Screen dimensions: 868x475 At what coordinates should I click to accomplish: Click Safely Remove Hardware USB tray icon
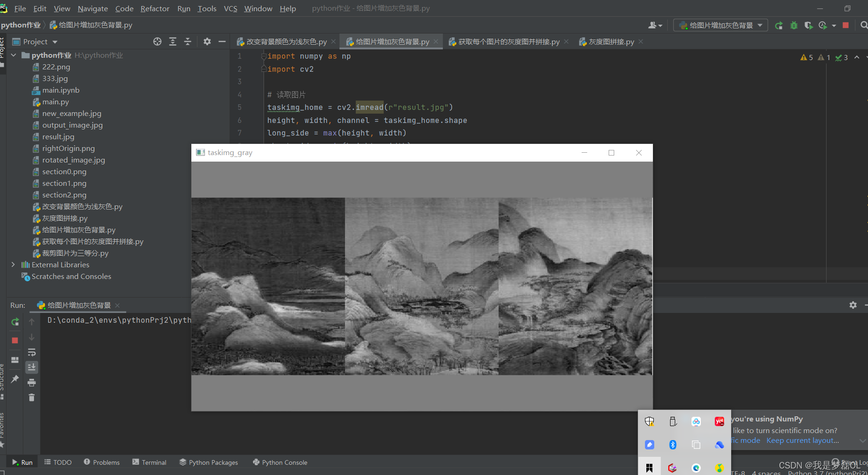click(x=673, y=421)
